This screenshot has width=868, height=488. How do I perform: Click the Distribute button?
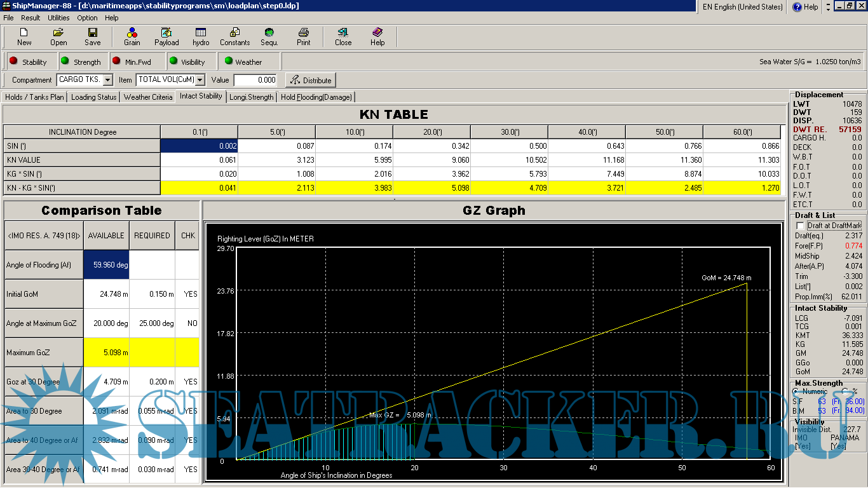pyautogui.click(x=311, y=80)
